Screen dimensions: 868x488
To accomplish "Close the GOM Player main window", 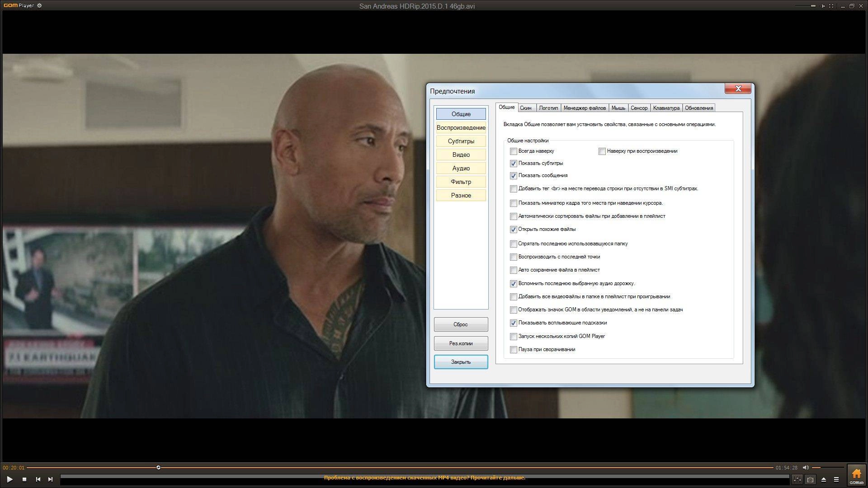I will (x=862, y=6).
